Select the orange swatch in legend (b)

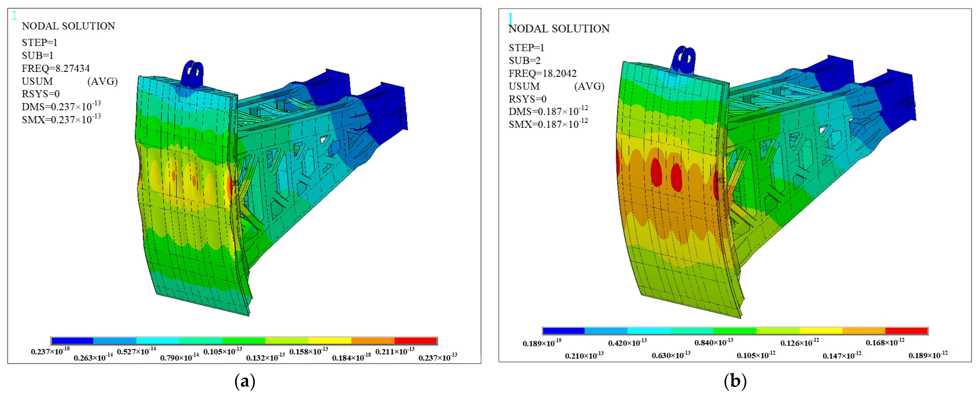pos(863,330)
